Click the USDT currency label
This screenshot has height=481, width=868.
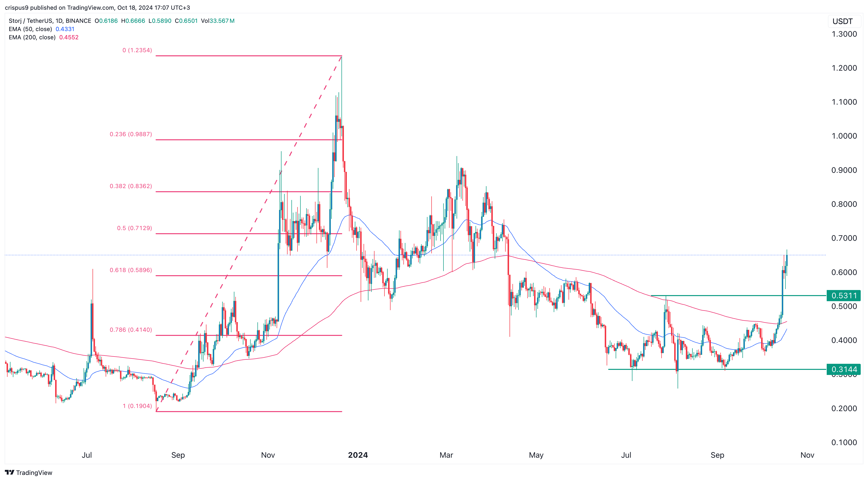tap(842, 22)
